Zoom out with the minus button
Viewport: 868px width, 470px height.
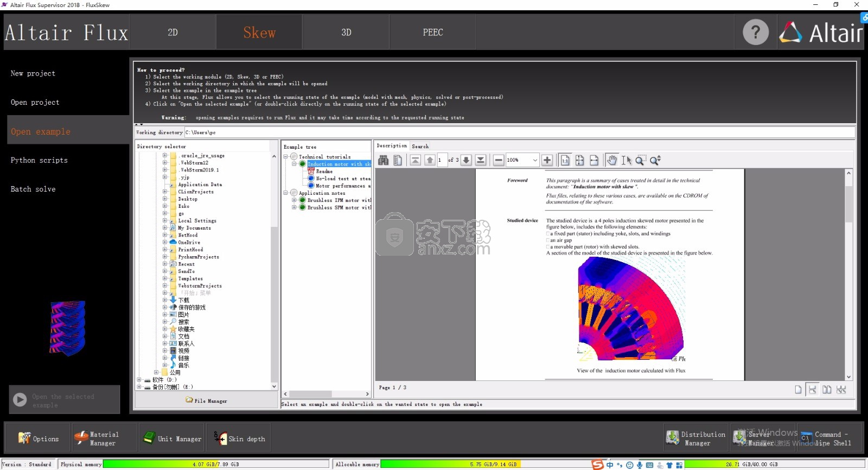pos(499,160)
